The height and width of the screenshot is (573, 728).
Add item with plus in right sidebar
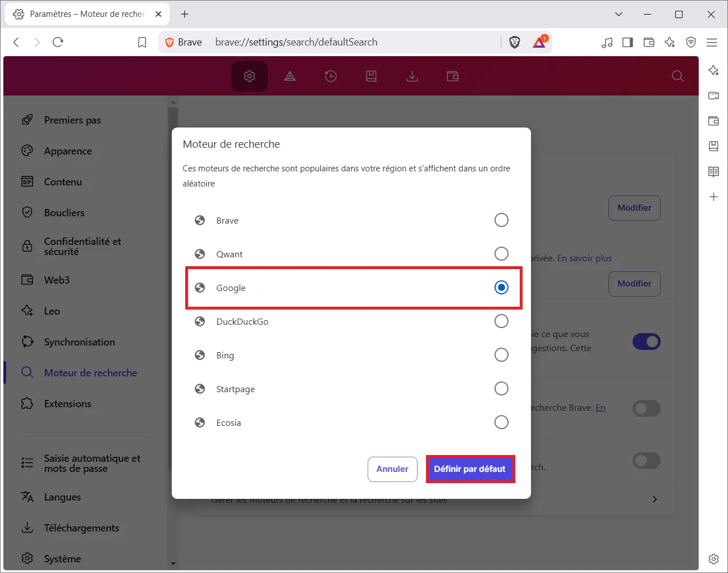tap(713, 197)
